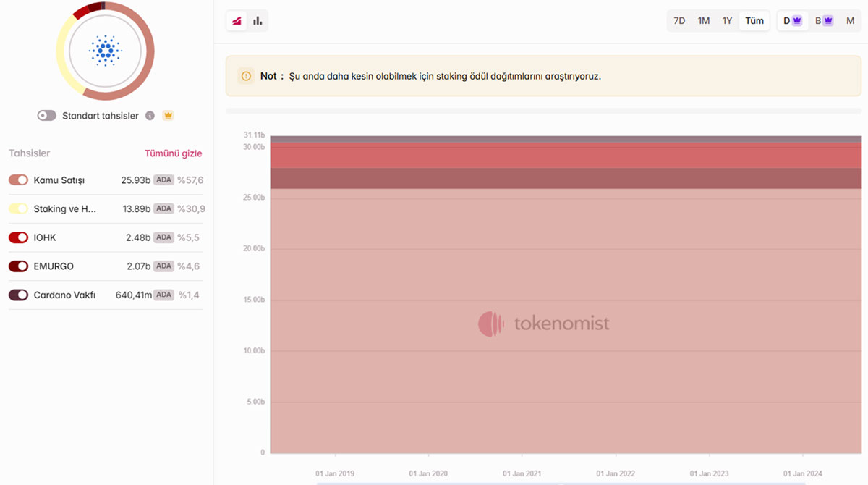
Task: Choose the B interval option
Action: 824,21
